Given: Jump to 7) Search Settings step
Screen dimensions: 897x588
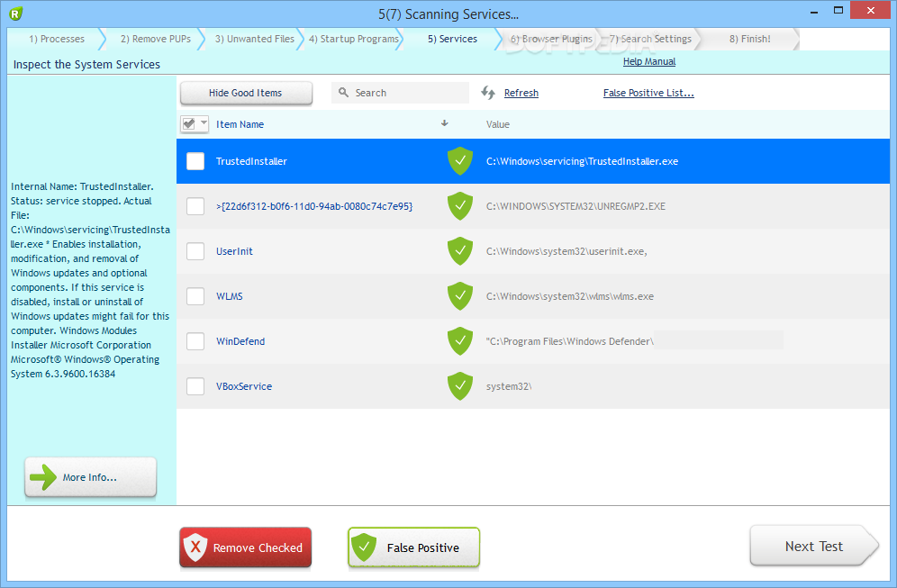Looking at the screenshot, I should tap(650, 39).
